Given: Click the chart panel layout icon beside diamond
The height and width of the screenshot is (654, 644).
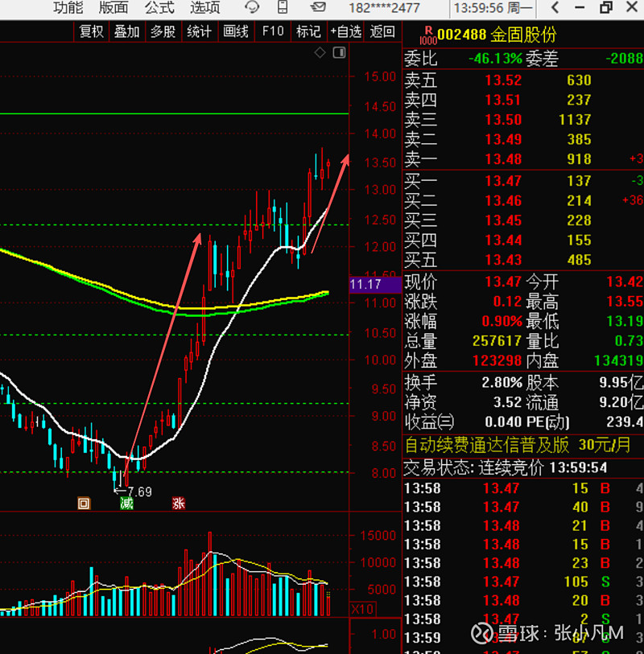Looking at the screenshot, I should click(338, 52).
